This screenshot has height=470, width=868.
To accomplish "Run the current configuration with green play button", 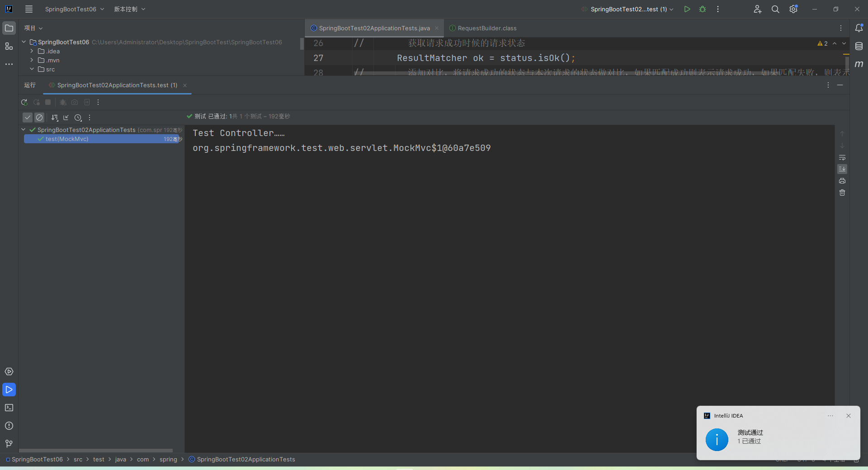I will pos(687,9).
